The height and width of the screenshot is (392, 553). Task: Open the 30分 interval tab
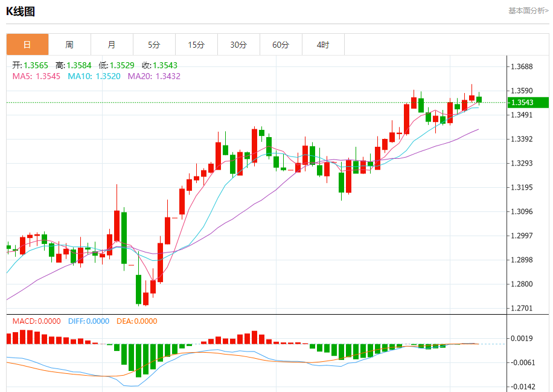(x=238, y=45)
